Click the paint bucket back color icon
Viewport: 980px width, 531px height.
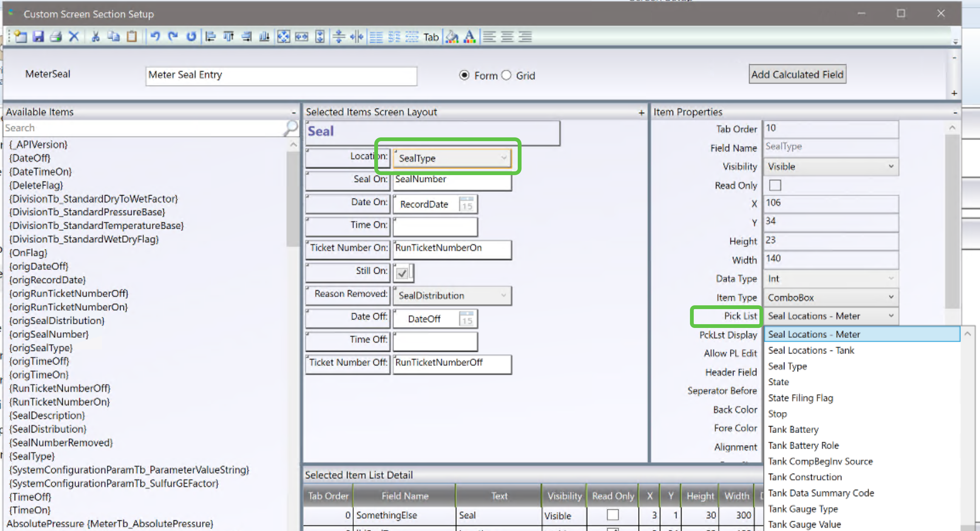click(452, 37)
